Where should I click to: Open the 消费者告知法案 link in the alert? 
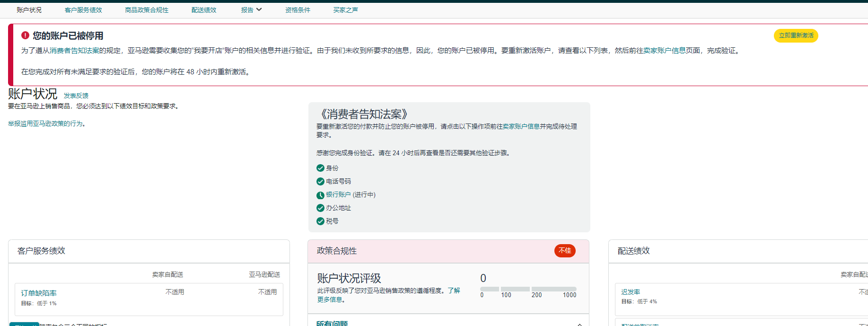74,51
